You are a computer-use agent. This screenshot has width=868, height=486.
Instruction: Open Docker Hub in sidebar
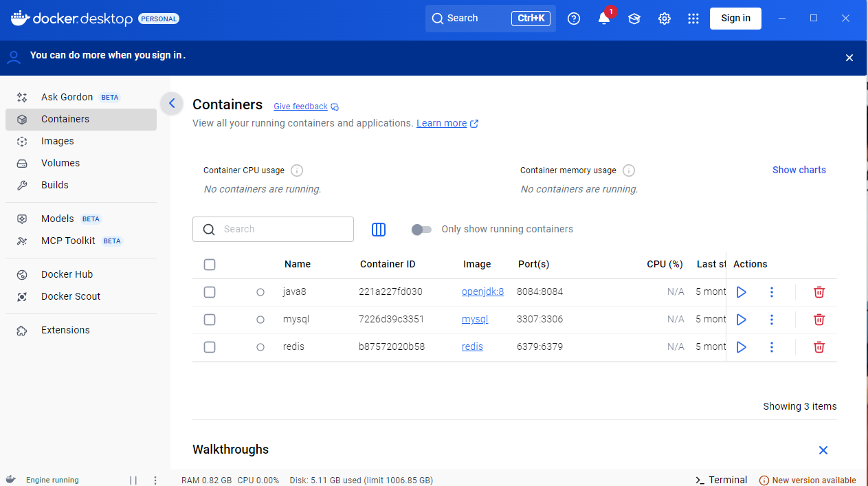coord(81,274)
